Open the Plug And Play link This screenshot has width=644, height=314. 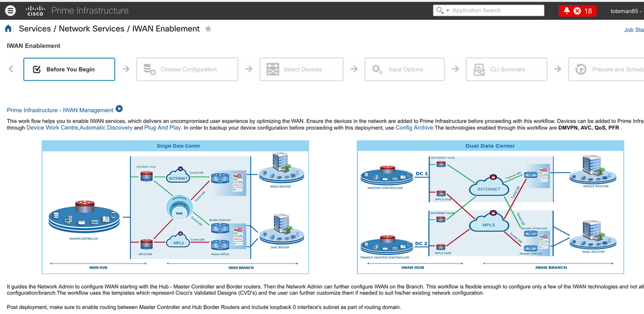[x=162, y=128]
